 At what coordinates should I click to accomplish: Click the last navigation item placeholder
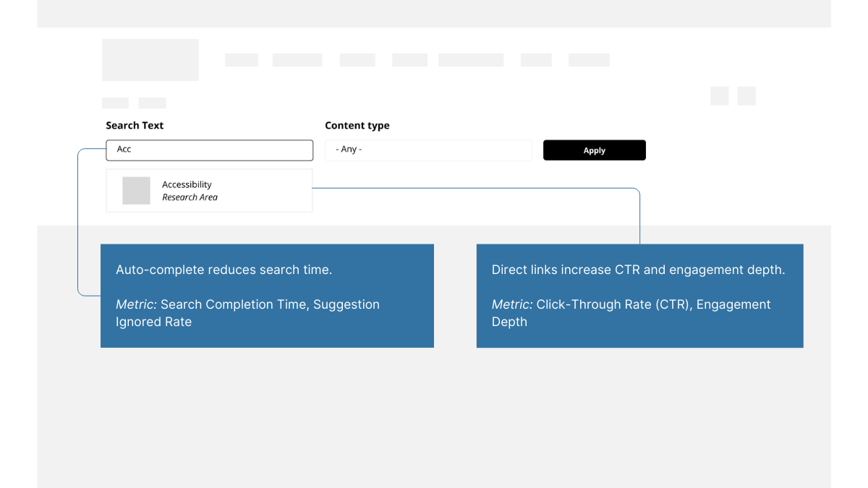(588, 59)
